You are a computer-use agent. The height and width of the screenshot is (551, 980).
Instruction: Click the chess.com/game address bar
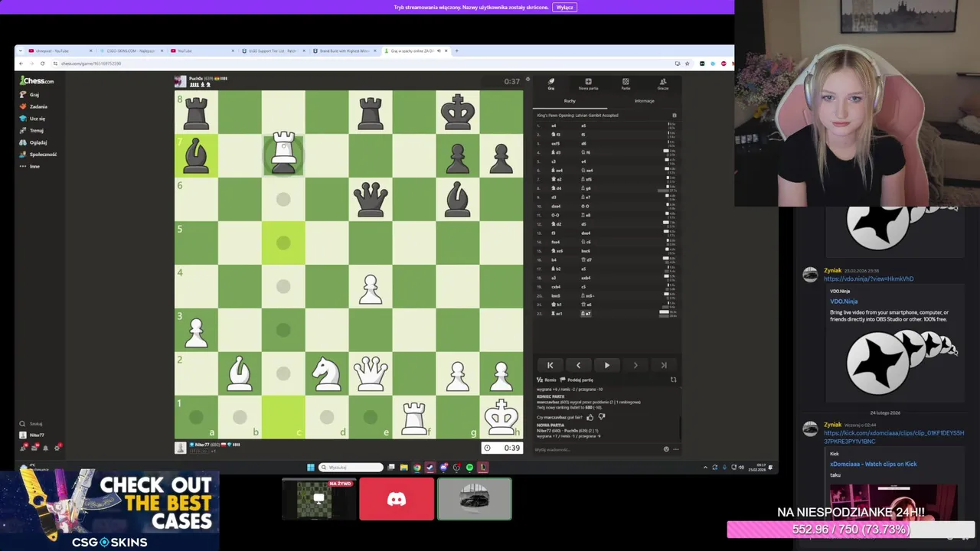[360, 64]
